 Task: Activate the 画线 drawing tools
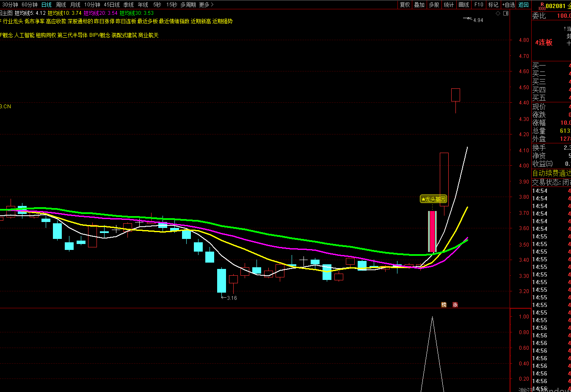coord(464,5)
